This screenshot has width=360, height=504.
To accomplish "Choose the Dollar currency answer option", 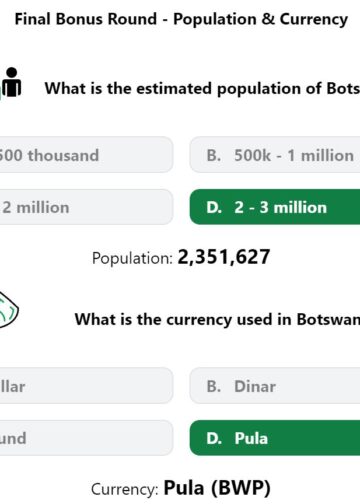I will pyautogui.click(x=86, y=386).
